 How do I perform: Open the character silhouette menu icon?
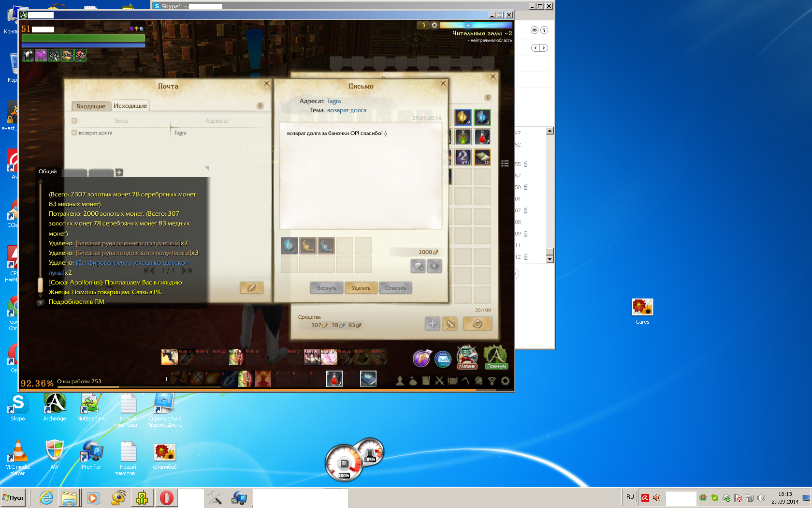click(x=400, y=381)
